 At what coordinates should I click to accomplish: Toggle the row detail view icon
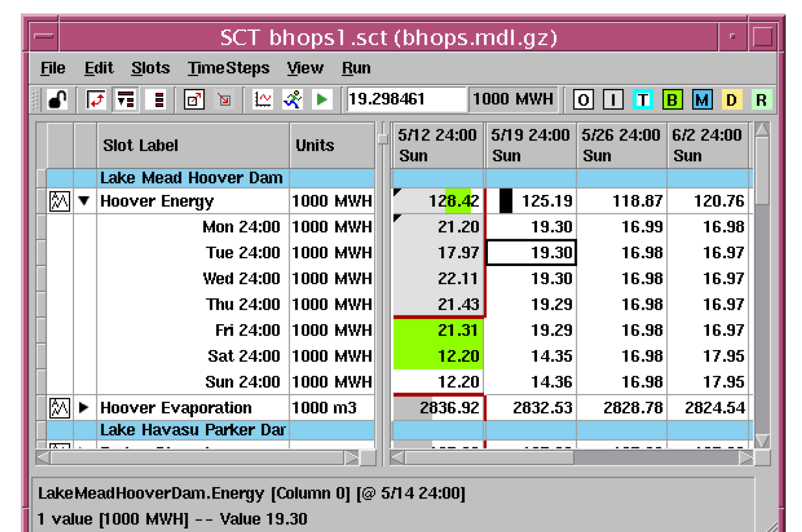[x=125, y=100]
